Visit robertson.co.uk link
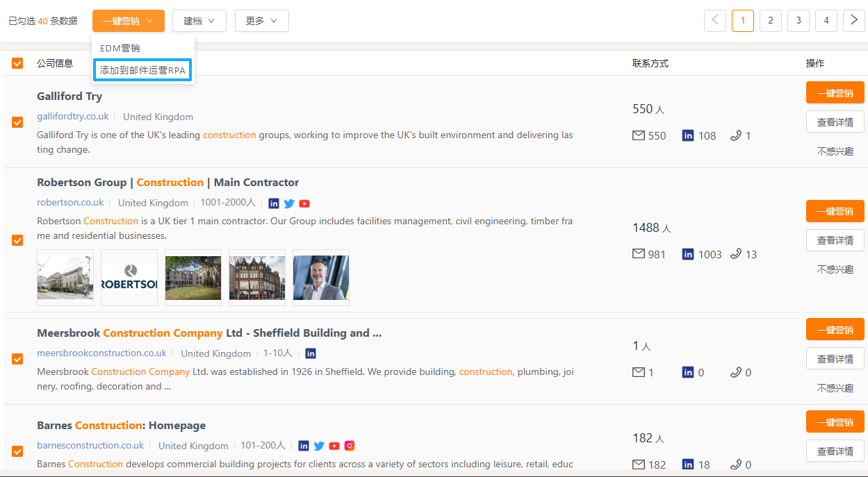Screen dimensions: 868x477 point(70,203)
